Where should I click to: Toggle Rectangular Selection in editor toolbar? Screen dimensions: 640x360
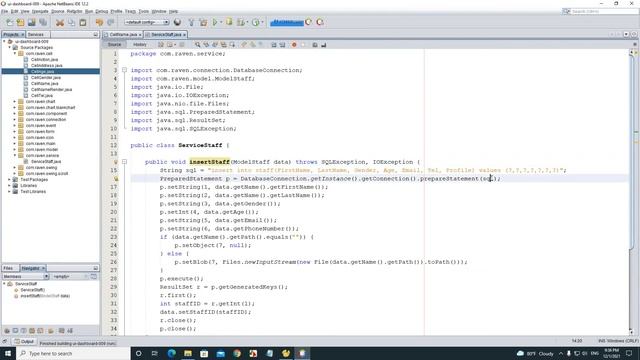pyautogui.click(x=232, y=44)
